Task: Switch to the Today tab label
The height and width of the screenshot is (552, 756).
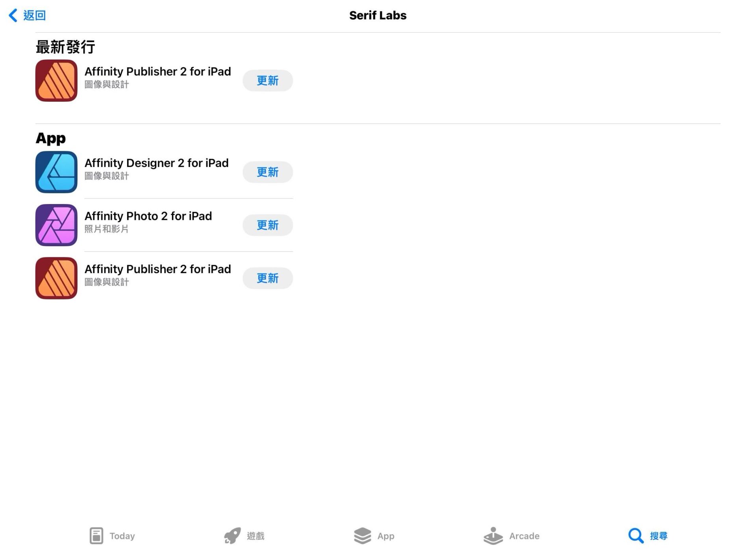Action: pos(122,536)
